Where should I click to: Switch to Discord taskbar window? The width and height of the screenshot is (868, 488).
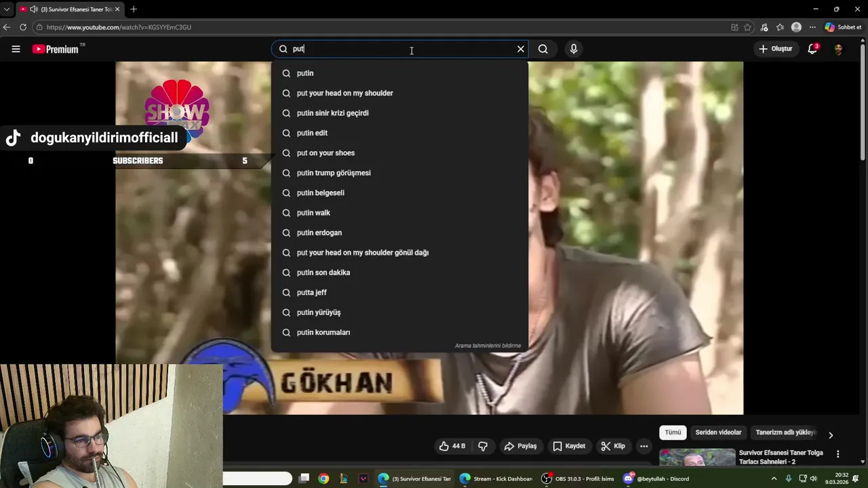[x=657, y=479]
